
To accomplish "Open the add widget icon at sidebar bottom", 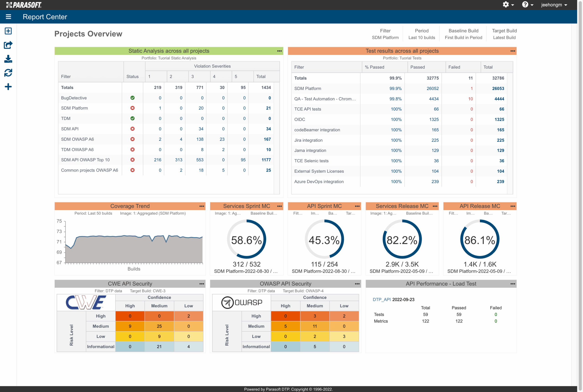I will [8, 86].
